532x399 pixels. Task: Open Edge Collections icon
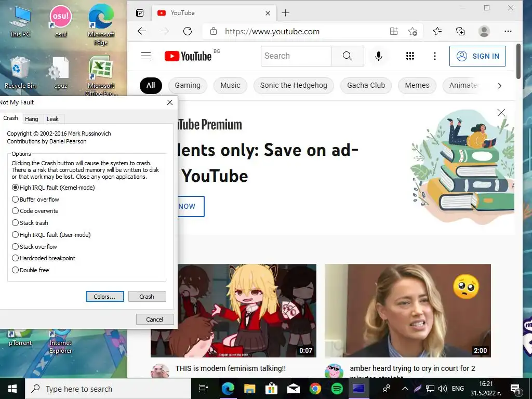tap(460, 31)
